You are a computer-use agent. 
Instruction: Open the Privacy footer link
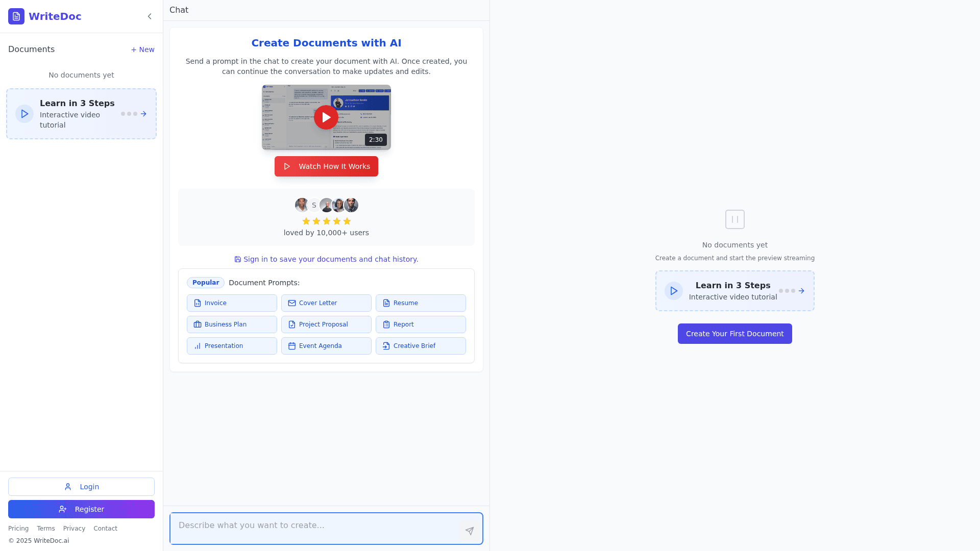(x=74, y=529)
